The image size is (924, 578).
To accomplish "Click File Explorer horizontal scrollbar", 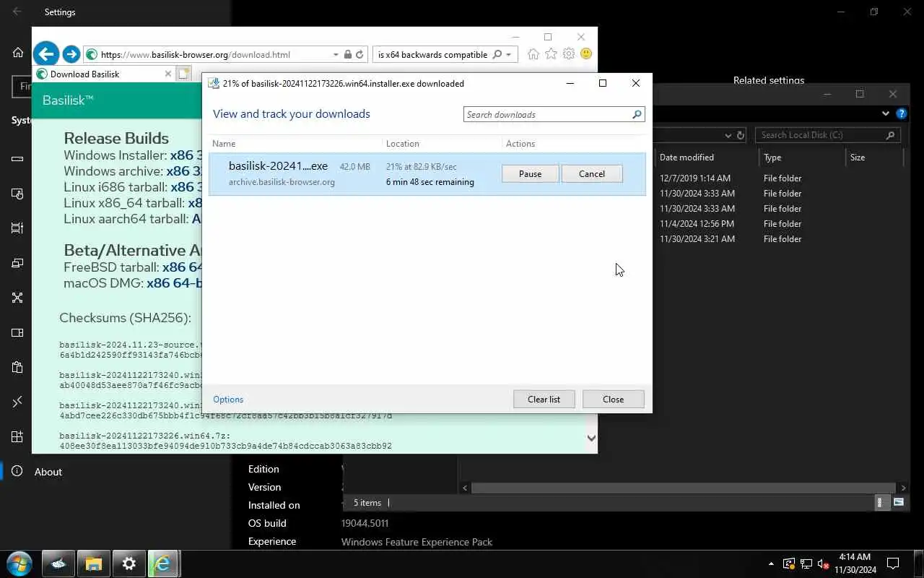I will tap(682, 488).
